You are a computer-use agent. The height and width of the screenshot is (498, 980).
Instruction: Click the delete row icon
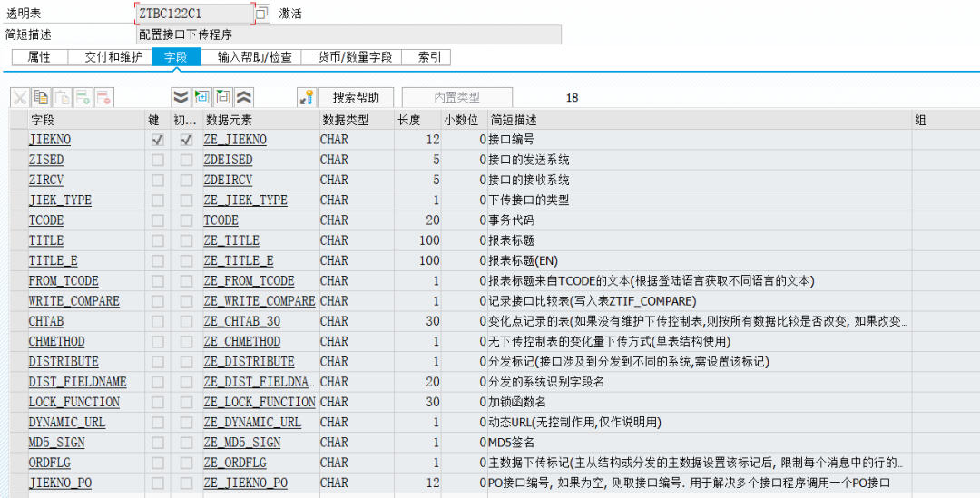coord(103,97)
